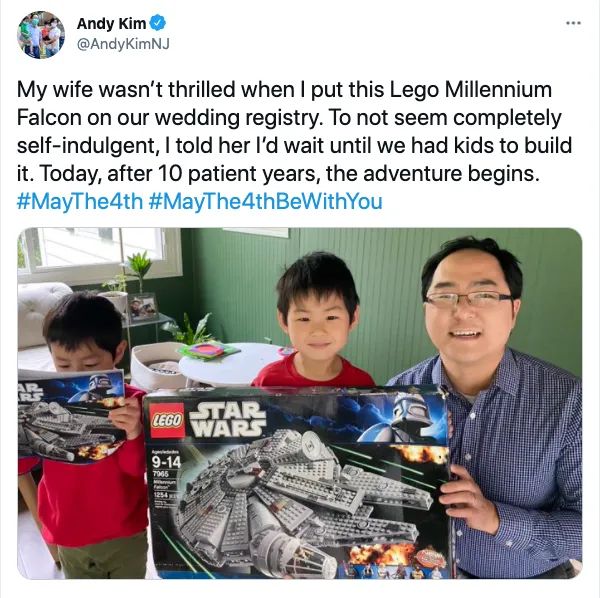Open the #MayThe4th hashtag
Image resolution: width=600 pixels, height=598 pixels.
tap(80, 202)
